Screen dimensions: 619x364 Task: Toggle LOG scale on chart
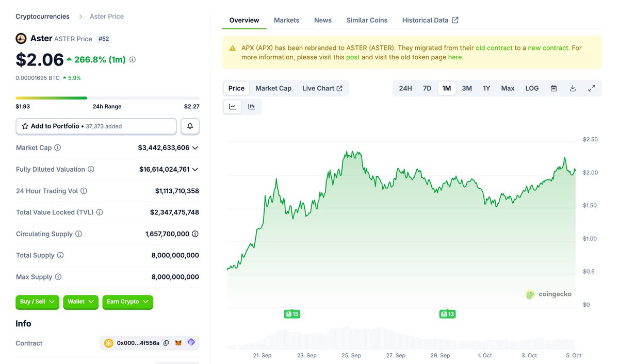pyautogui.click(x=532, y=88)
